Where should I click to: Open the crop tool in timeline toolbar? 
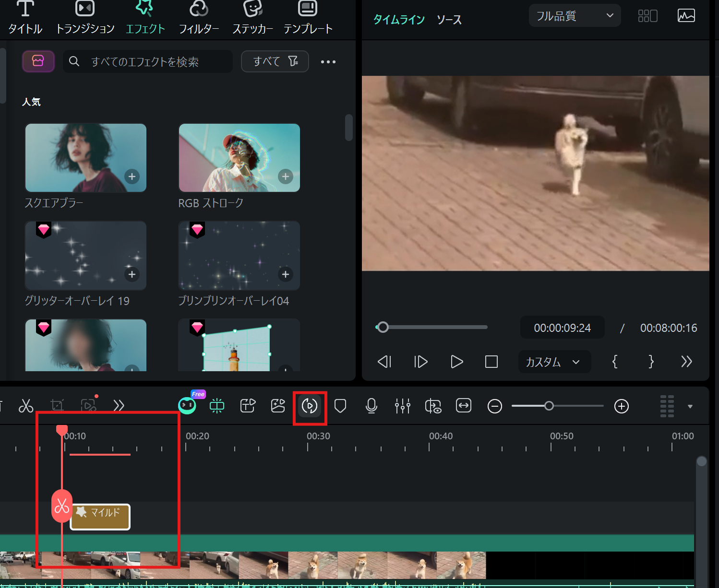click(x=57, y=406)
